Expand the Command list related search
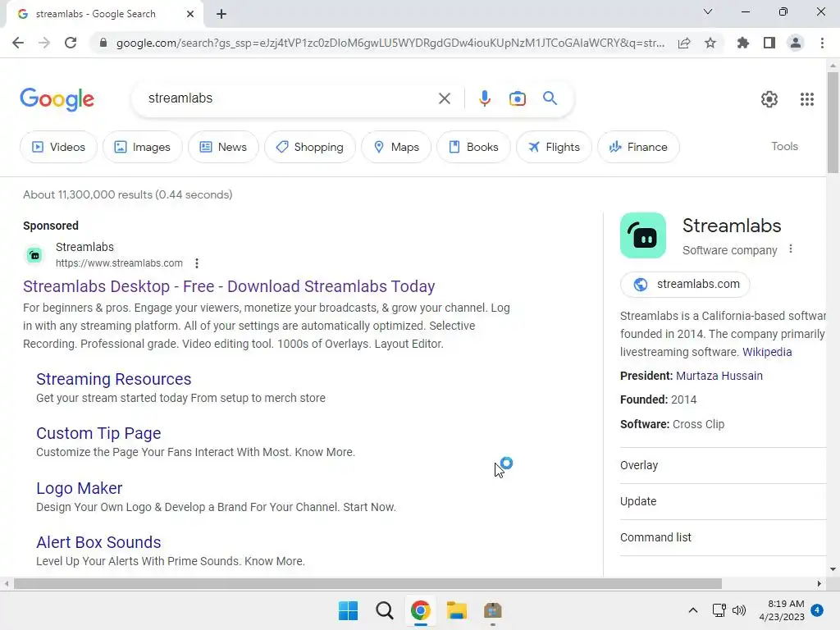 [724, 537]
